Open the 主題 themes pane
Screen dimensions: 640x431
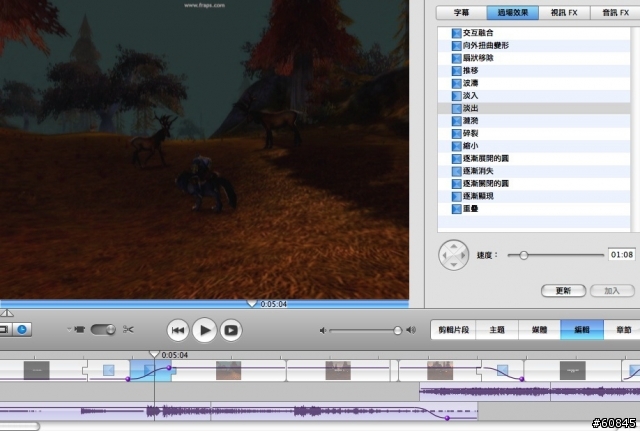(497, 330)
